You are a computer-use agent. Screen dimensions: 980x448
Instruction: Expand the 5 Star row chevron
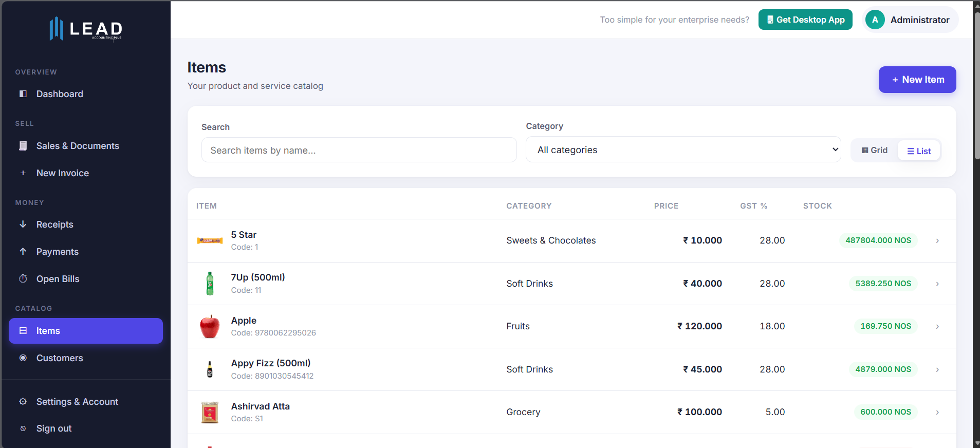tap(937, 240)
